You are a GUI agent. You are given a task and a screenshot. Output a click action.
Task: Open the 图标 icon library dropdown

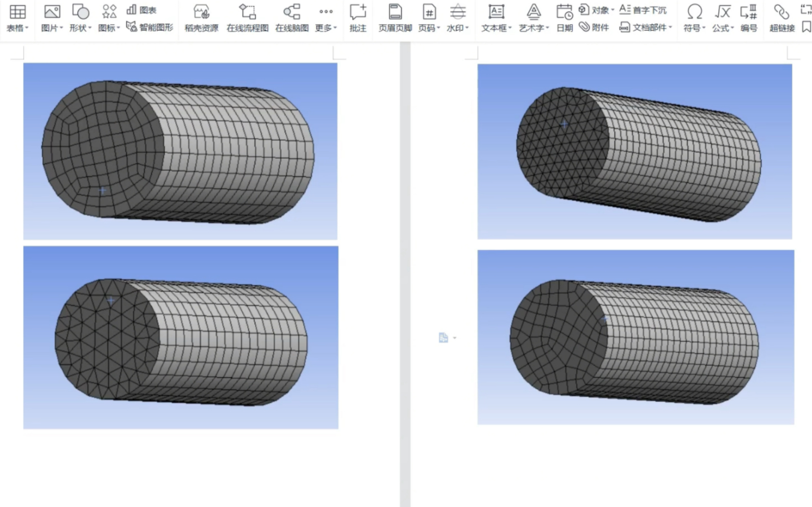(109, 28)
